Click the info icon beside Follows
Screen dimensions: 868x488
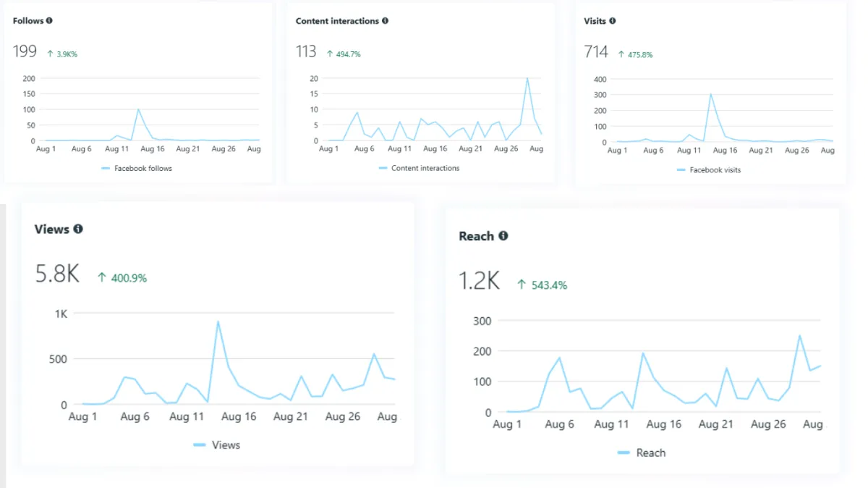tap(49, 21)
